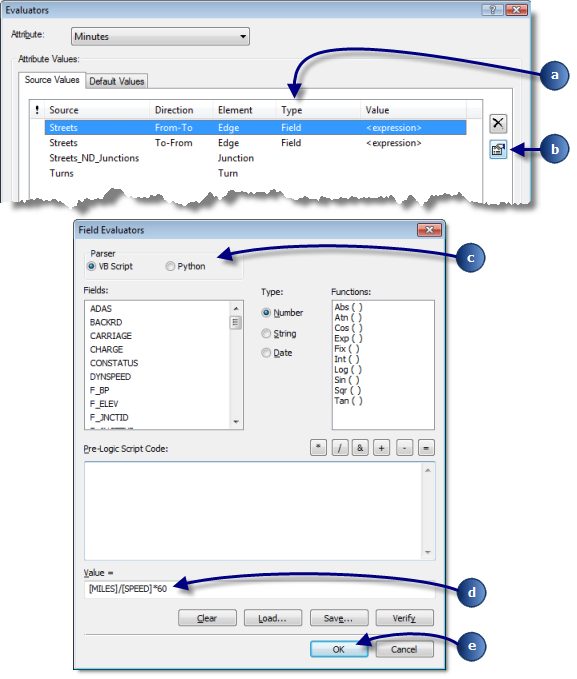577x679 pixels.
Task: Select the Int ( ) function
Action: 347,359
